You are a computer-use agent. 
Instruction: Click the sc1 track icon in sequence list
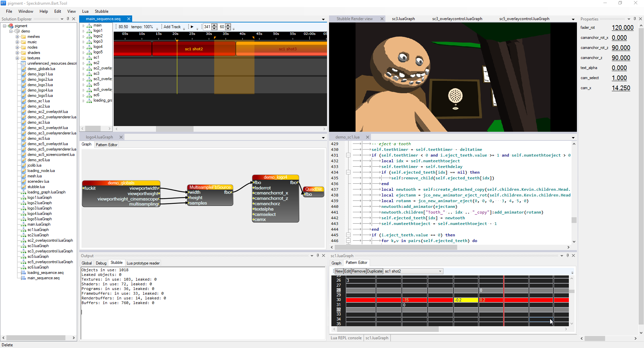pyautogui.click(x=89, y=57)
